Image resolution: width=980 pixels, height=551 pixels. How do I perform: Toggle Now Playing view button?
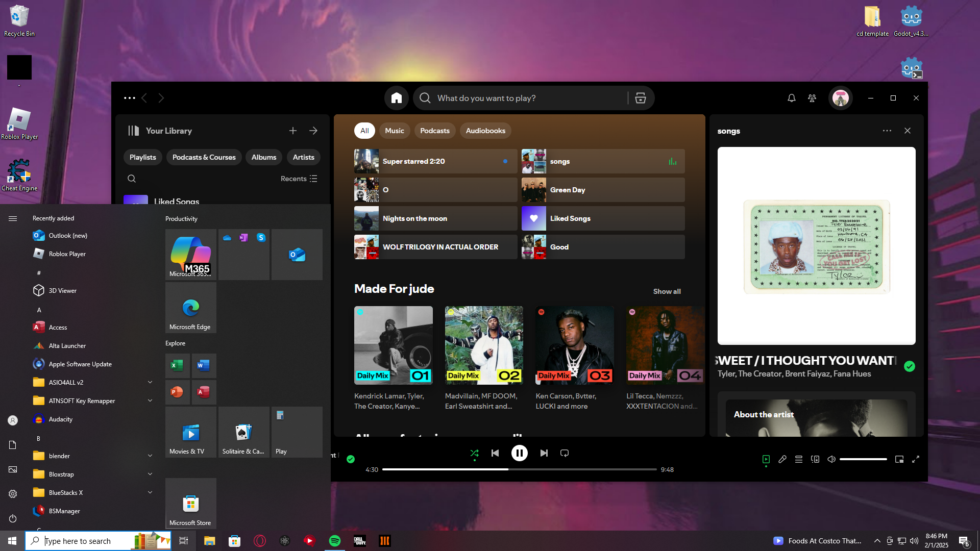[766, 459]
